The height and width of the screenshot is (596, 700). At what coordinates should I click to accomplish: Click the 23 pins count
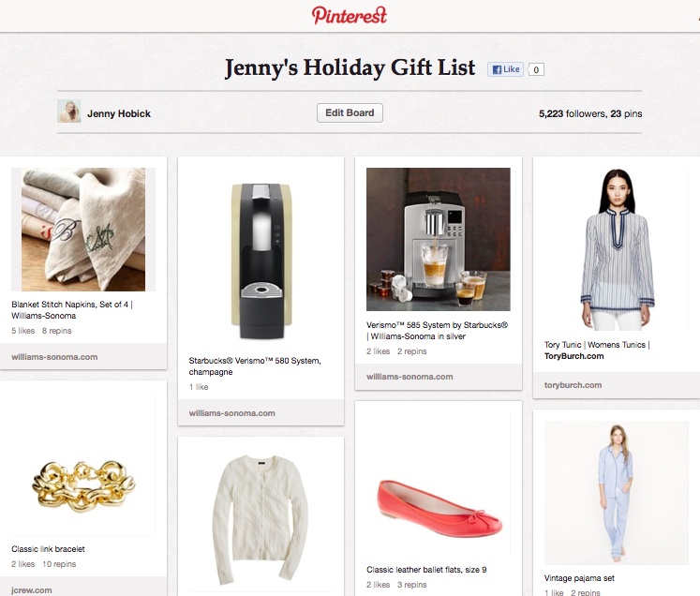pos(626,113)
